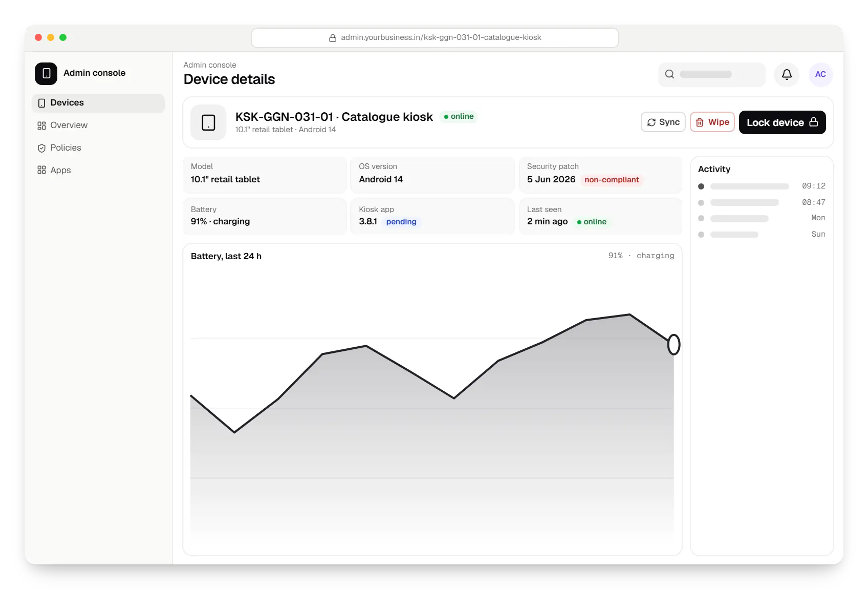Viewport: 868px width, 589px height.
Task: Click the Lock device button
Action: (782, 122)
